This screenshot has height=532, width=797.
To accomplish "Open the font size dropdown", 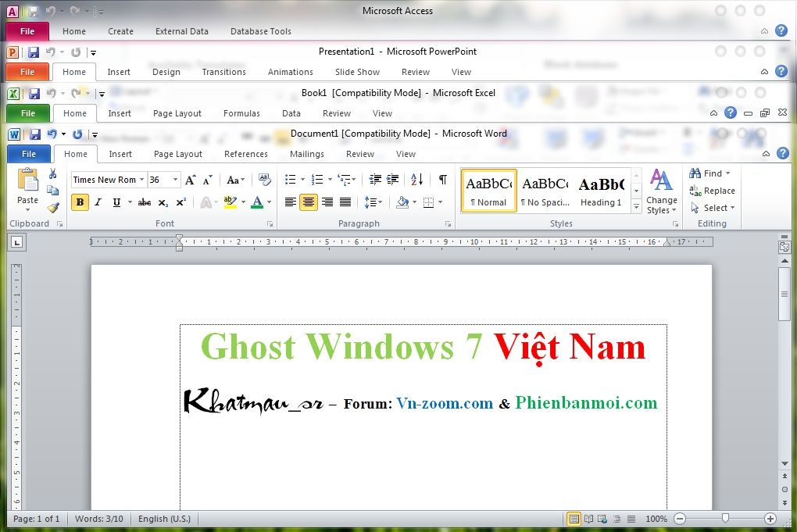I will coord(175,180).
